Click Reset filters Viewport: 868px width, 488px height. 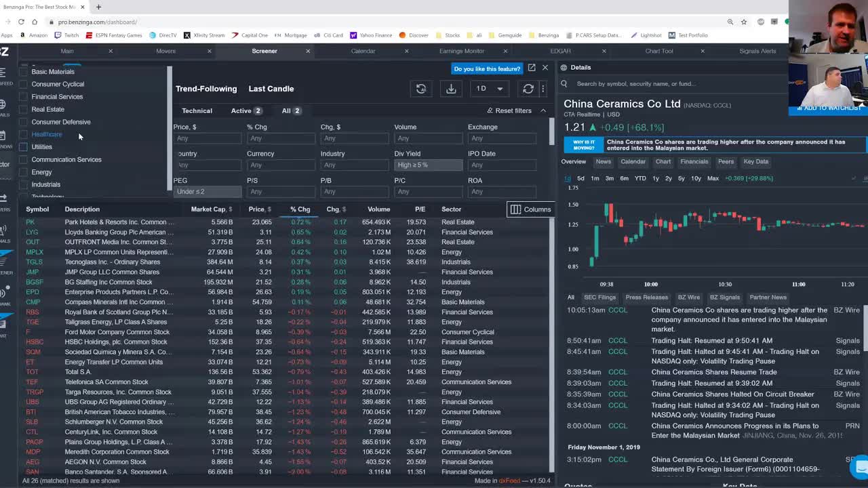[509, 110]
